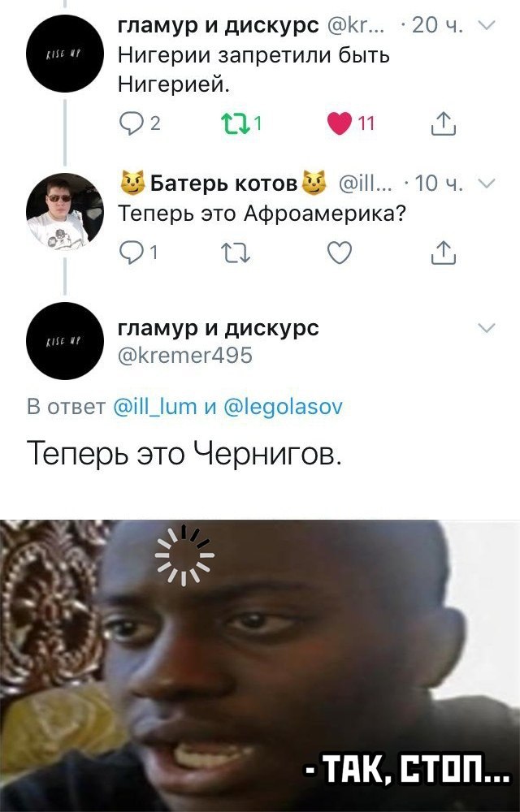Like the Теперь это Афроамерика tweet

(340, 253)
